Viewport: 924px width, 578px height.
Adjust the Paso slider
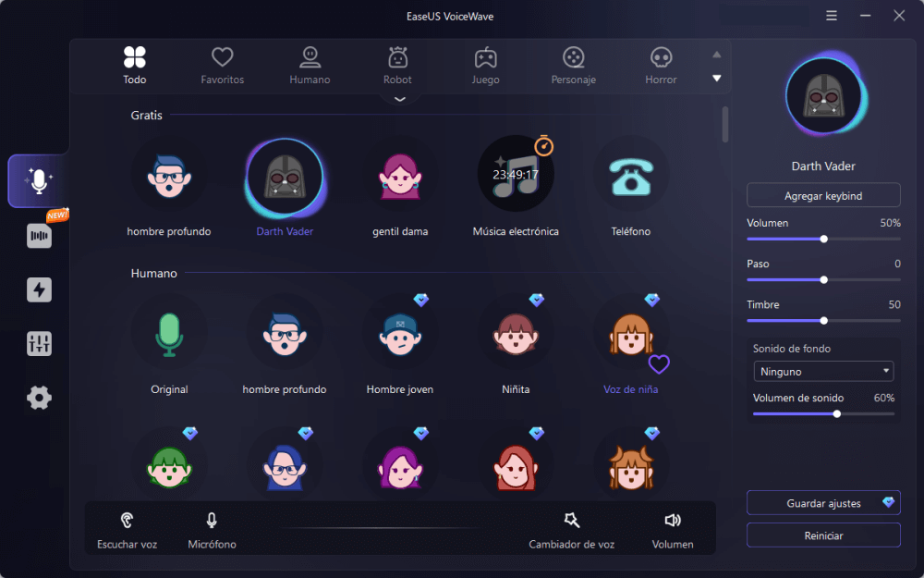click(x=823, y=279)
